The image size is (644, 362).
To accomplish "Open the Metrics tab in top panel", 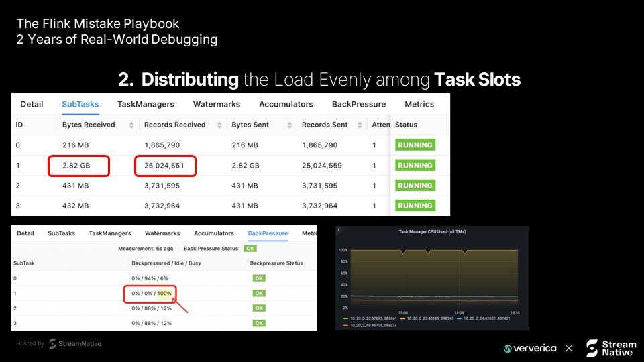I will [419, 105].
